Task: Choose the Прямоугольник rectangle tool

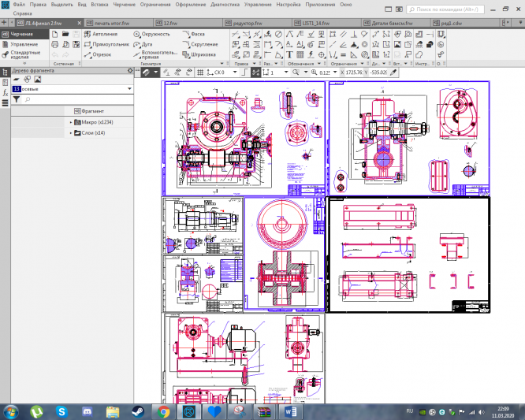Action: tap(106, 45)
